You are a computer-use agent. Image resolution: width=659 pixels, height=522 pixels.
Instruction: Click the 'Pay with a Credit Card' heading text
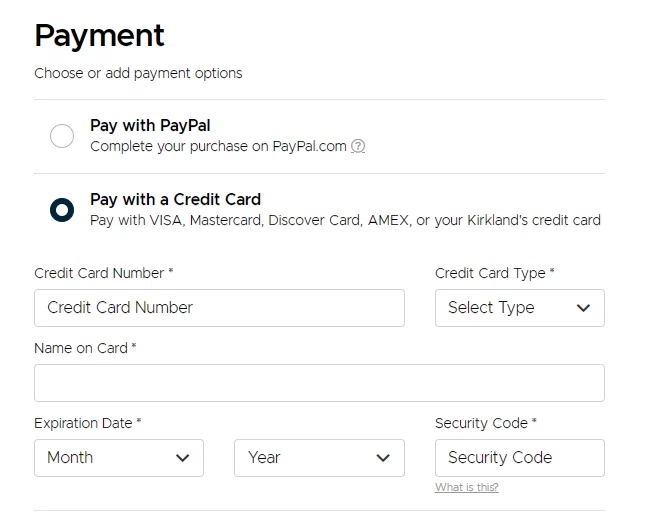[x=175, y=199]
